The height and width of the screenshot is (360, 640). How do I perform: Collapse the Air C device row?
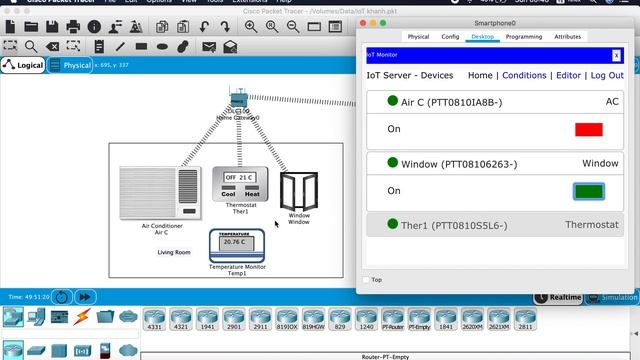495,102
